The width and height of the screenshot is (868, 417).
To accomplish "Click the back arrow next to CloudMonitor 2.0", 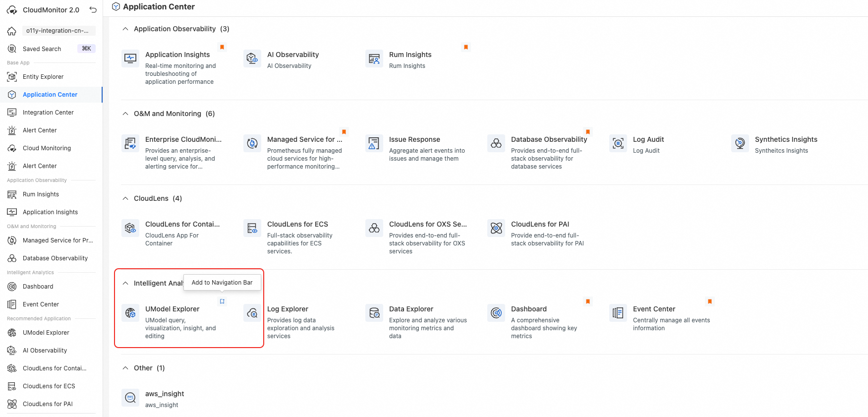I will (x=93, y=10).
